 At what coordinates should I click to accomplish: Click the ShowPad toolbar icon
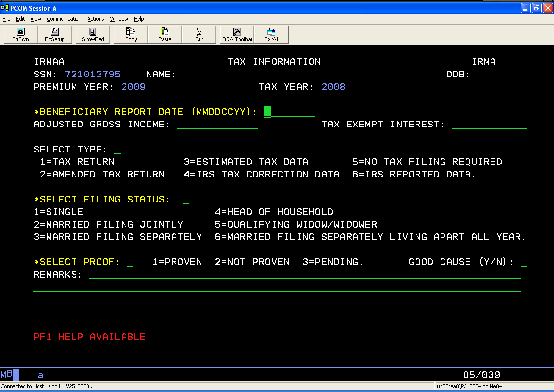point(93,35)
